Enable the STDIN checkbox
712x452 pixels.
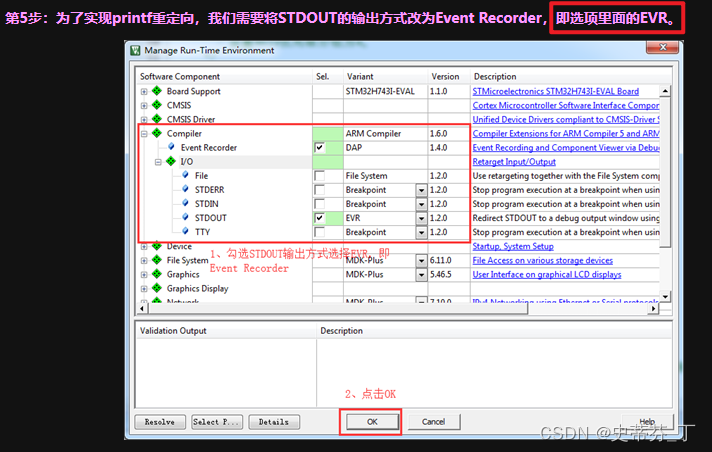pyautogui.click(x=320, y=204)
